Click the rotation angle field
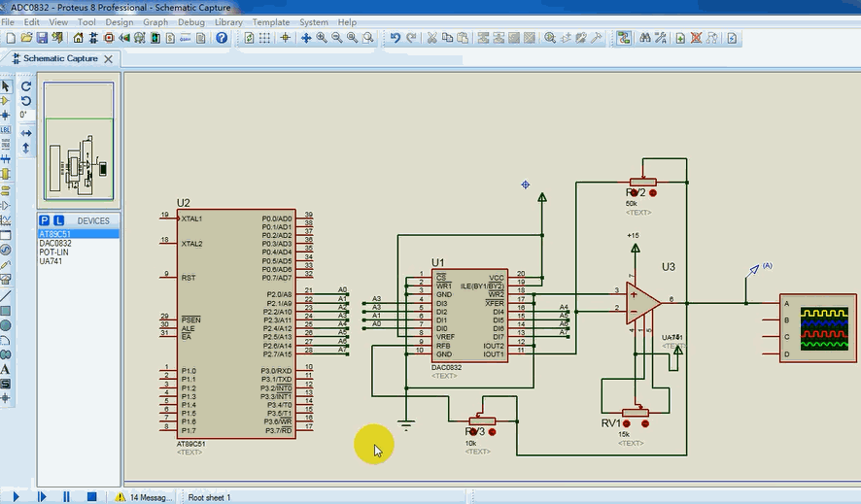 coord(26,116)
